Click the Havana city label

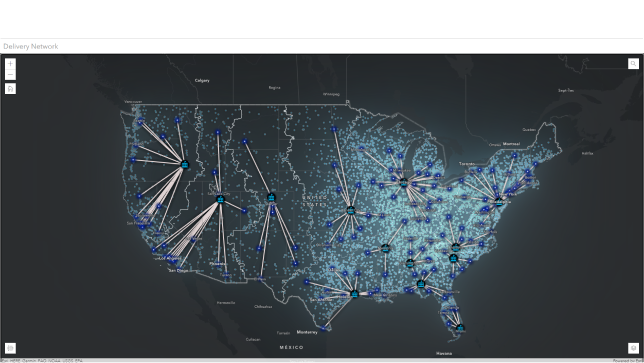point(444,353)
